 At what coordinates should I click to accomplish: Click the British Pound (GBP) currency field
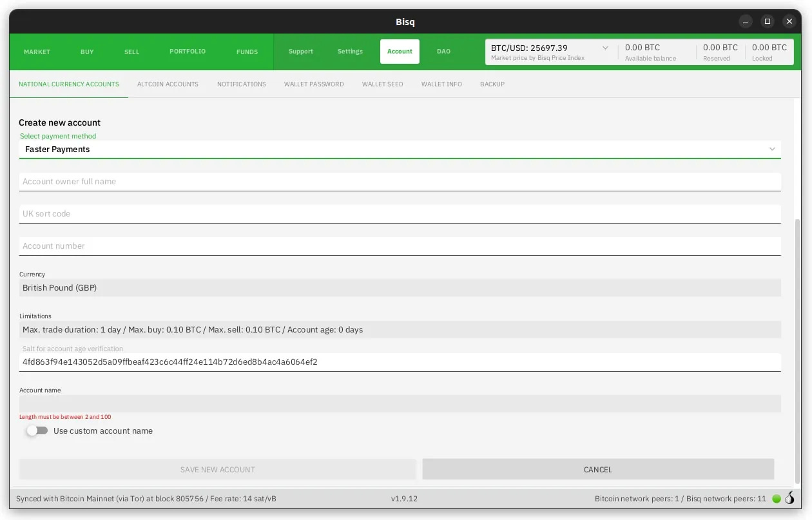point(400,288)
